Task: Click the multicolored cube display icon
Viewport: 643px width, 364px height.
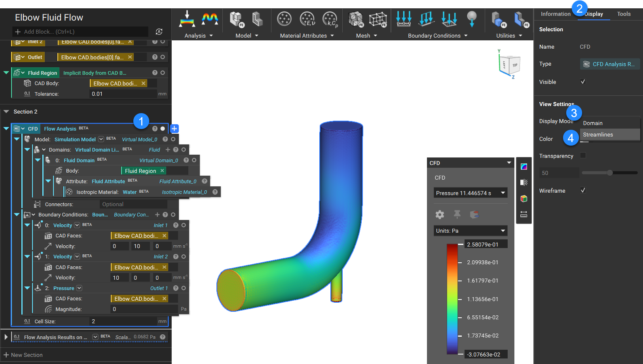Action: pyautogui.click(x=524, y=198)
